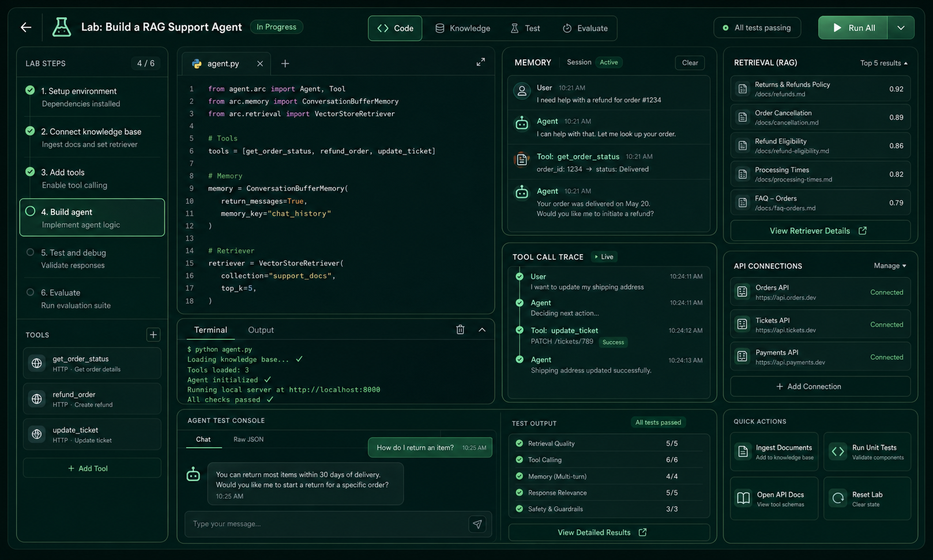Open the API Connections Manage dropdown
This screenshot has height=560, width=933.
(x=890, y=266)
